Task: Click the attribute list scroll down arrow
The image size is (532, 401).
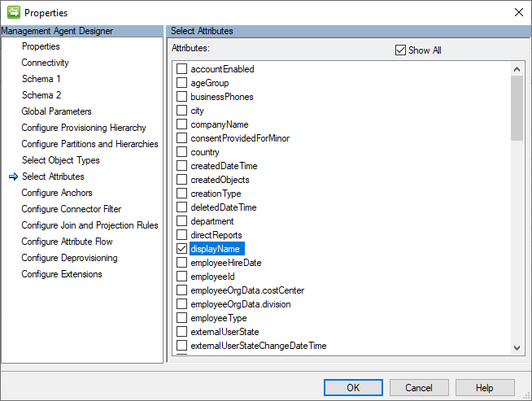Action: (x=517, y=348)
